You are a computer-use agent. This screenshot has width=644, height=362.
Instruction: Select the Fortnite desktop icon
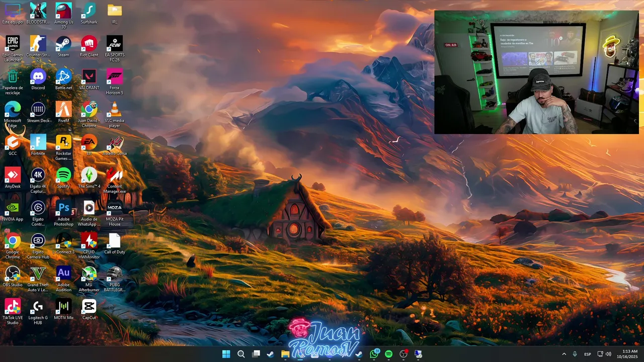[x=38, y=145]
